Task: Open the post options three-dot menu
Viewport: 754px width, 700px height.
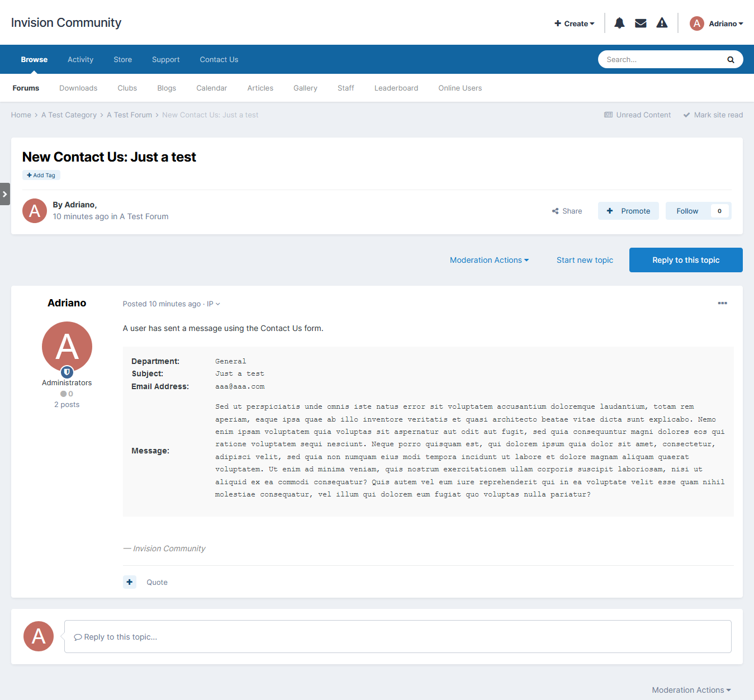Action: pos(723,303)
